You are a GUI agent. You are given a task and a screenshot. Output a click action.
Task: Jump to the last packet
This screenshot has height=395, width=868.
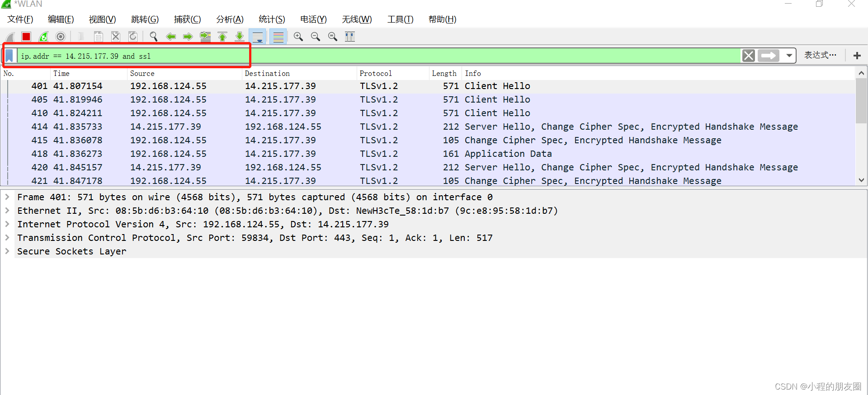coord(240,37)
